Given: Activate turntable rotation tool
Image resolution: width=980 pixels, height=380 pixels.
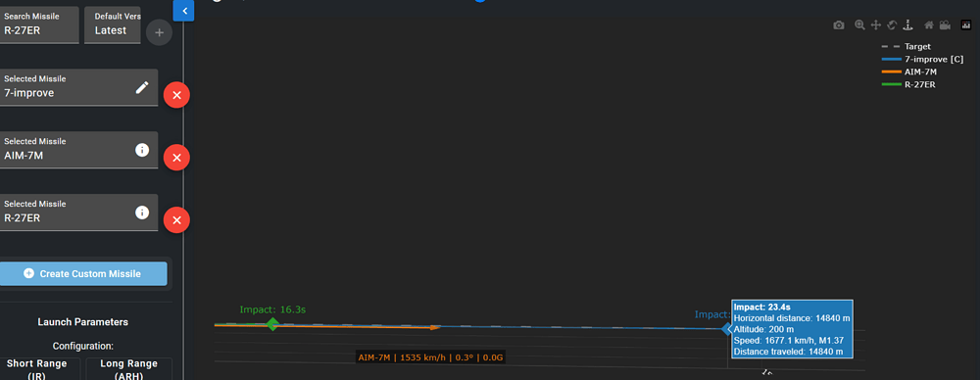Looking at the screenshot, I should point(908,25).
